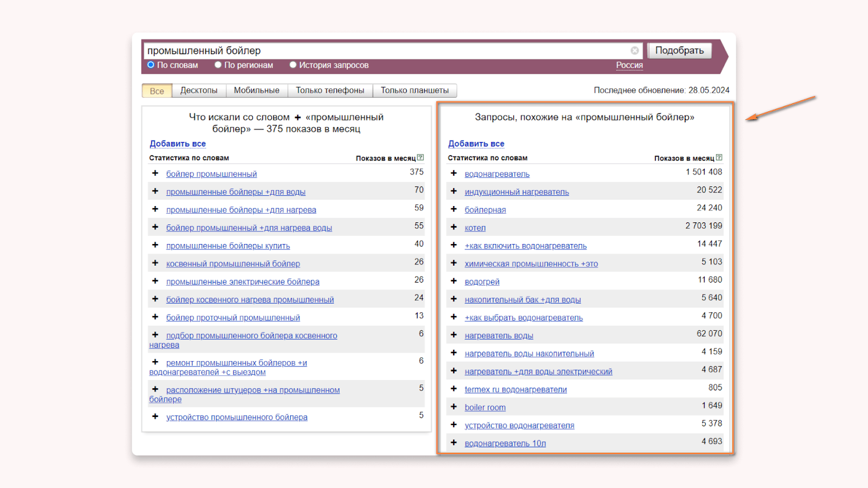Open the 'Только телефоны' tab
The height and width of the screenshot is (488, 868).
tap(330, 91)
